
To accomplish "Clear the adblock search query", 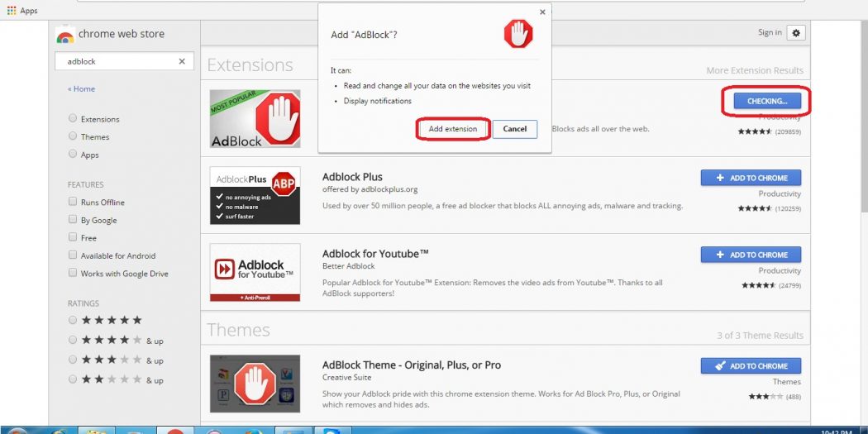I will coord(182,61).
